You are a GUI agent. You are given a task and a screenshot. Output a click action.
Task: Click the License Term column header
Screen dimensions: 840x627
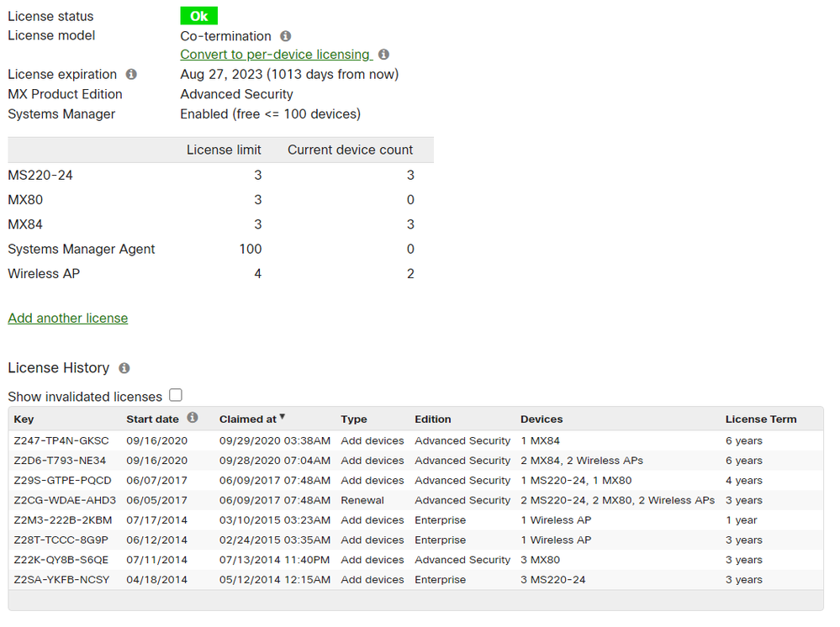(761, 419)
